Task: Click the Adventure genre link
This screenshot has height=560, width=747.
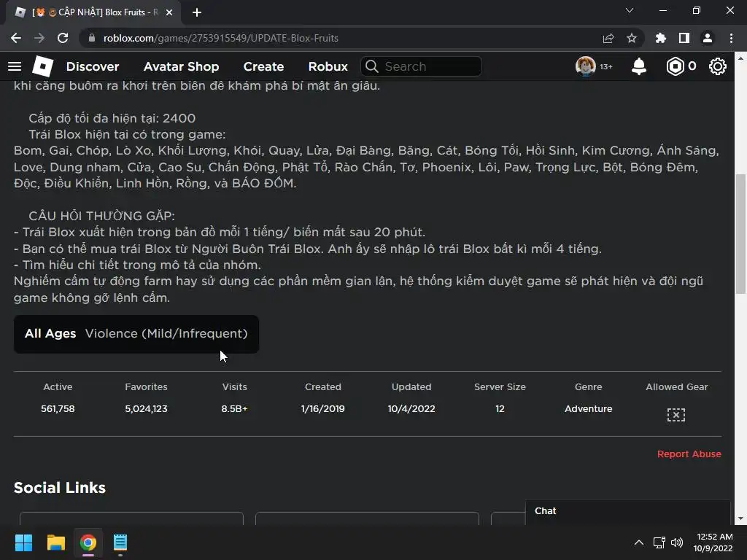Action: point(589,408)
